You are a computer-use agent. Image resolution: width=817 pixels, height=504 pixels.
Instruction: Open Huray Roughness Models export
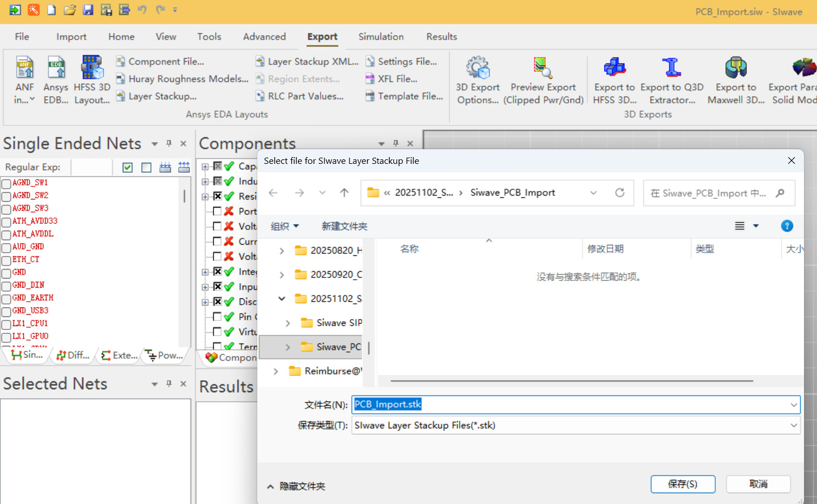182,79
